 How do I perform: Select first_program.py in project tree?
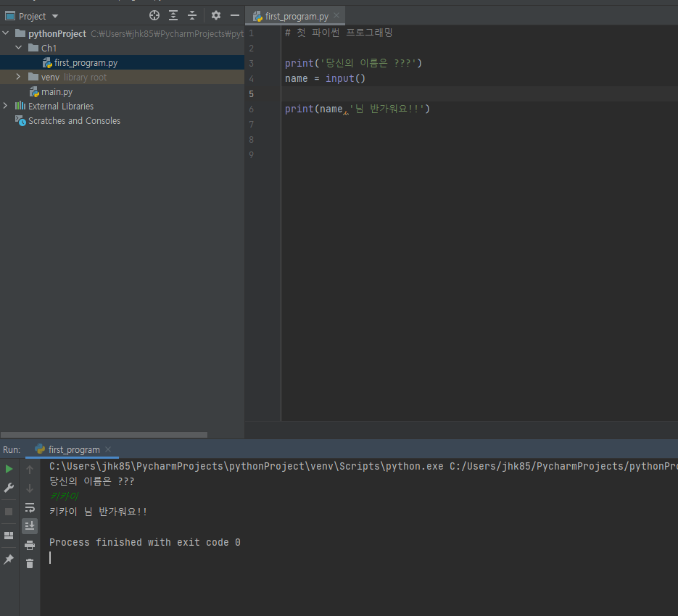tap(122, 62)
